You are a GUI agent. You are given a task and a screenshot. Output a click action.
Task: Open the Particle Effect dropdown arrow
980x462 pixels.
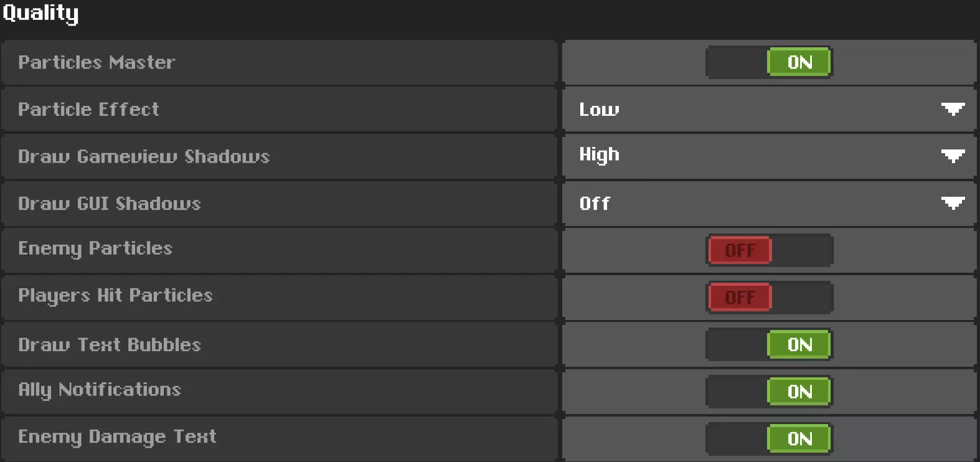pyautogui.click(x=953, y=110)
